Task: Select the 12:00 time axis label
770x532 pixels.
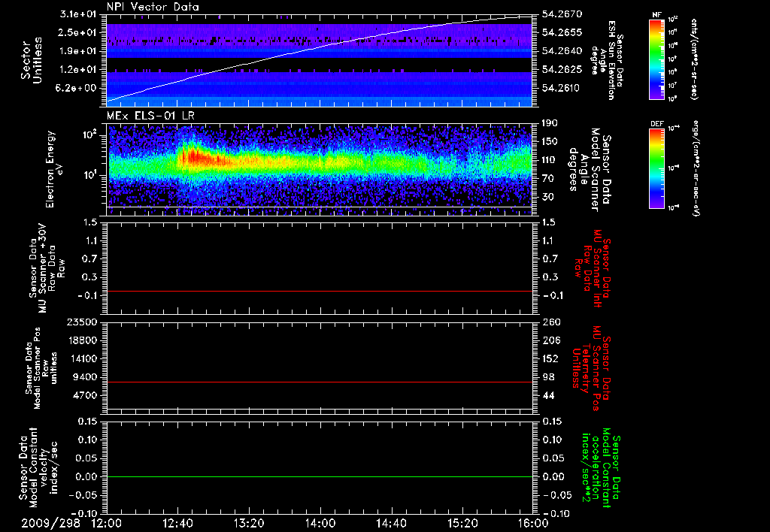Action: (x=107, y=522)
